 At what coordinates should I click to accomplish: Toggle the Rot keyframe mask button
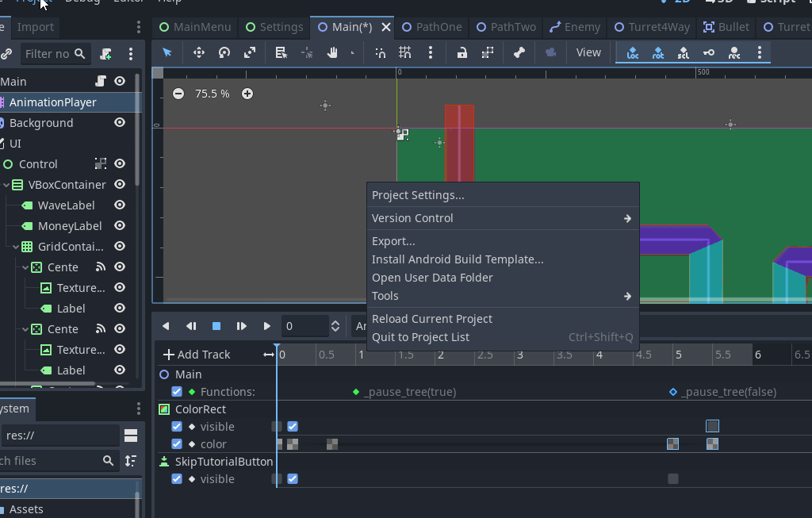[x=657, y=53]
